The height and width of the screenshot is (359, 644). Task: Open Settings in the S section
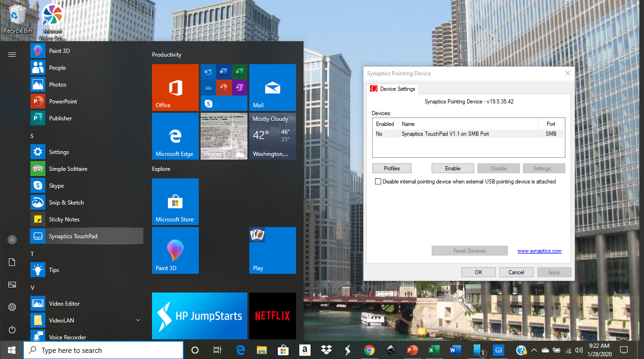87,152
